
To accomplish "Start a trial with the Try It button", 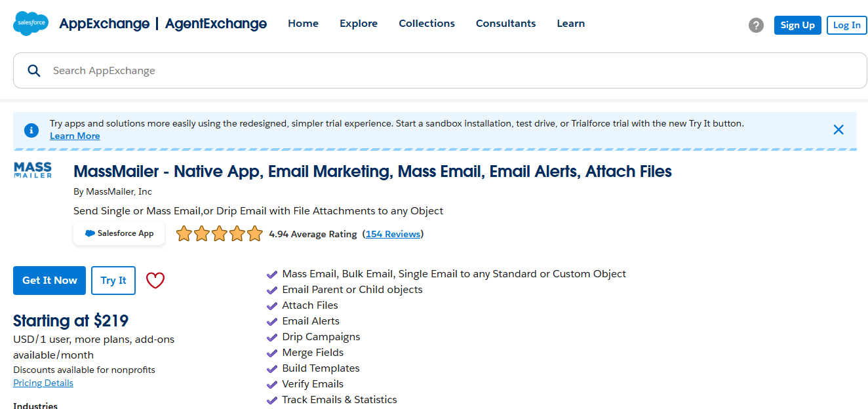I will coord(113,280).
